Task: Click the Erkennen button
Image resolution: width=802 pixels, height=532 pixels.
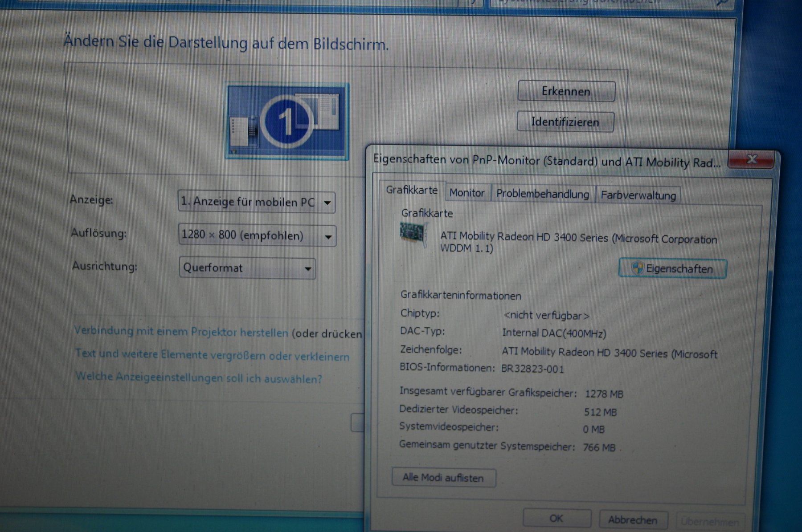Action: [566, 91]
